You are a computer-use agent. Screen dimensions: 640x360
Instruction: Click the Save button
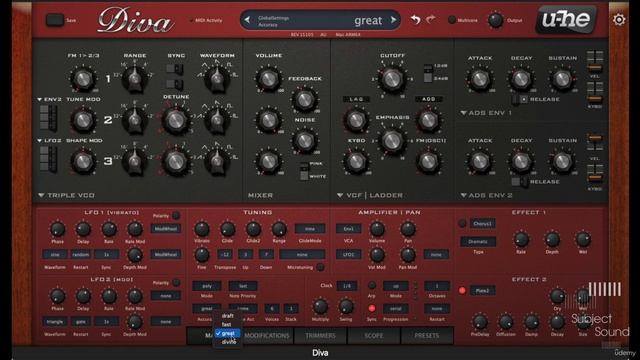[x=55, y=20]
